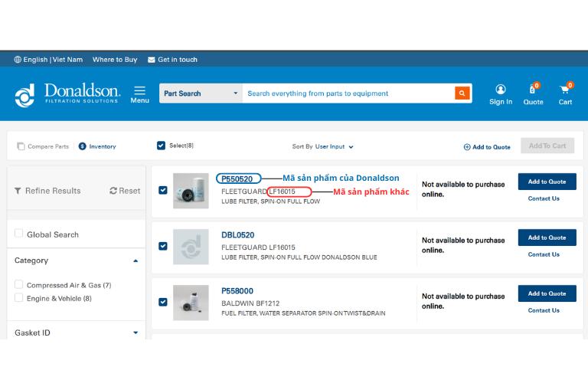Open the Where to Buy link
Screen dimensions: 588x390
point(115,59)
